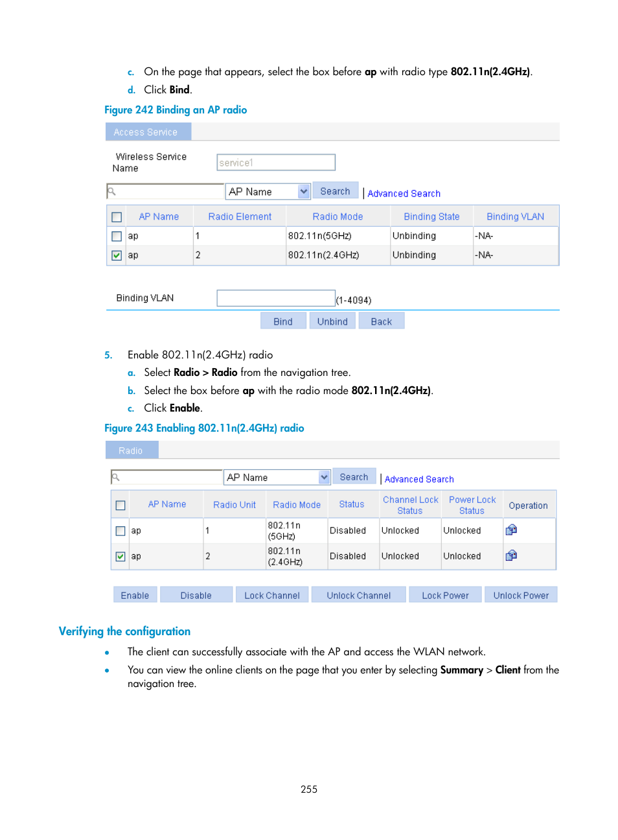Open AP Name dropdown in Access Service search
Viewport: 618px width, 840px height.
tap(268, 191)
